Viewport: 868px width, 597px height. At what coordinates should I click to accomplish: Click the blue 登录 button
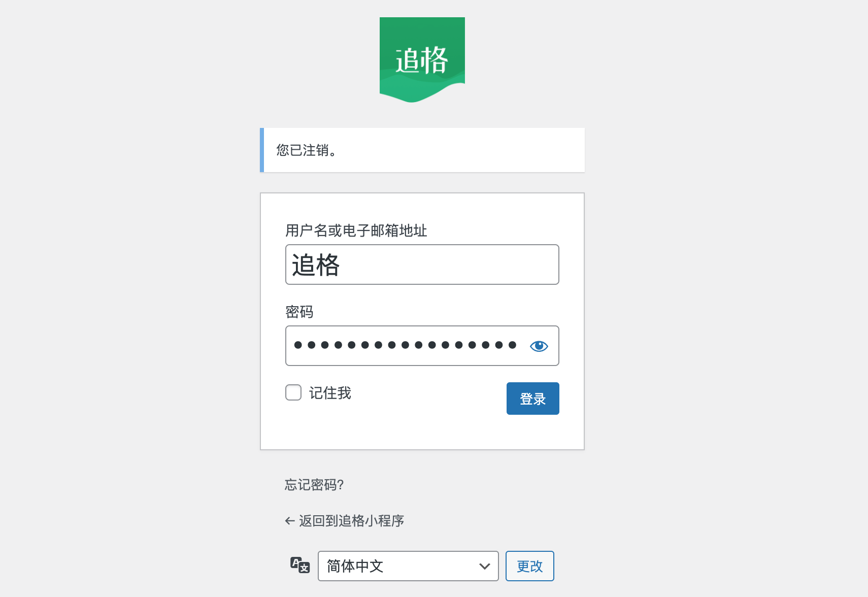pyautogui.click(x=533, y=399)
